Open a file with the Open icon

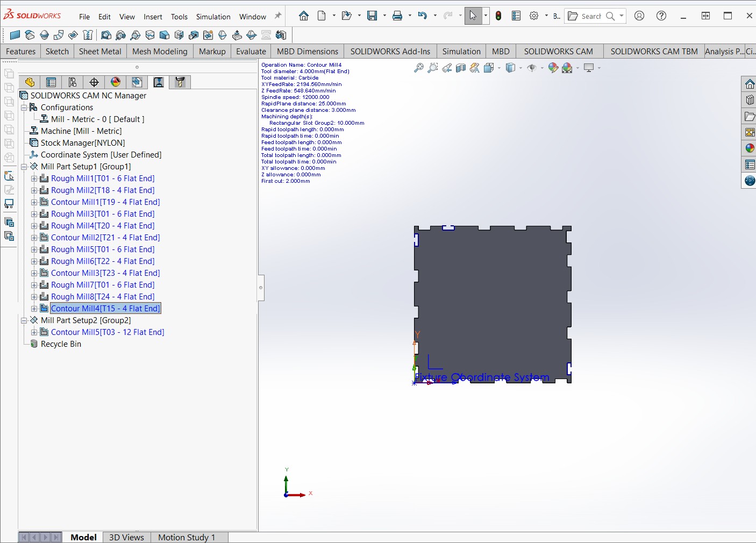347,16
